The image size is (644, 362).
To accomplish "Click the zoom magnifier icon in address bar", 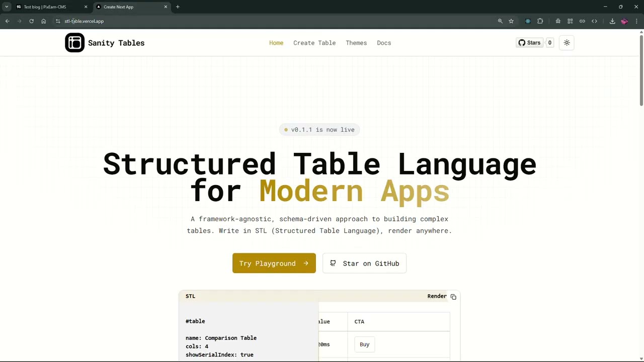I will 500,21.
